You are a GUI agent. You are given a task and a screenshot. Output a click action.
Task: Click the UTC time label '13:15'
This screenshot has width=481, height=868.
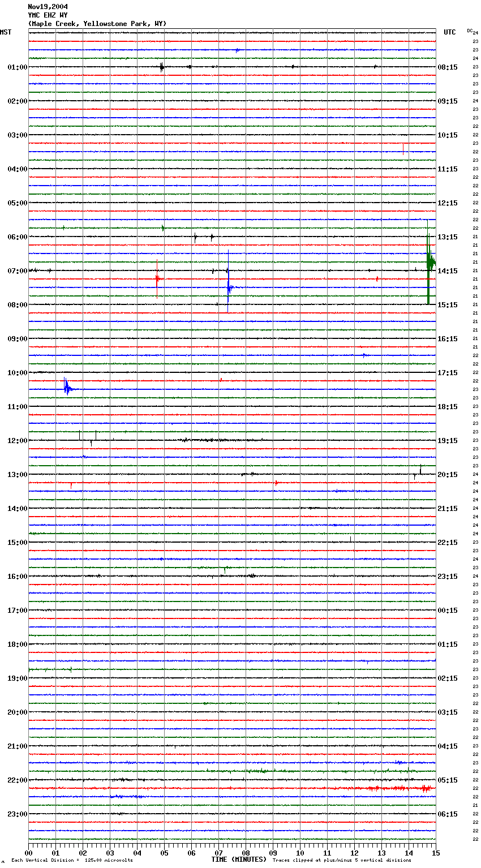tap(448, 237)
